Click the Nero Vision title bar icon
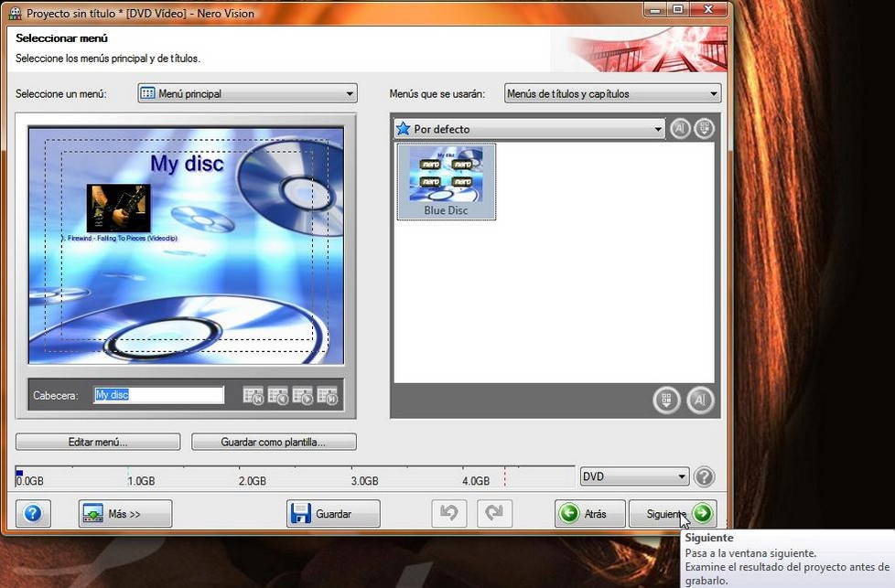This screenshot has width=895, height=588. pyautogui.click(x=15, y=13)
